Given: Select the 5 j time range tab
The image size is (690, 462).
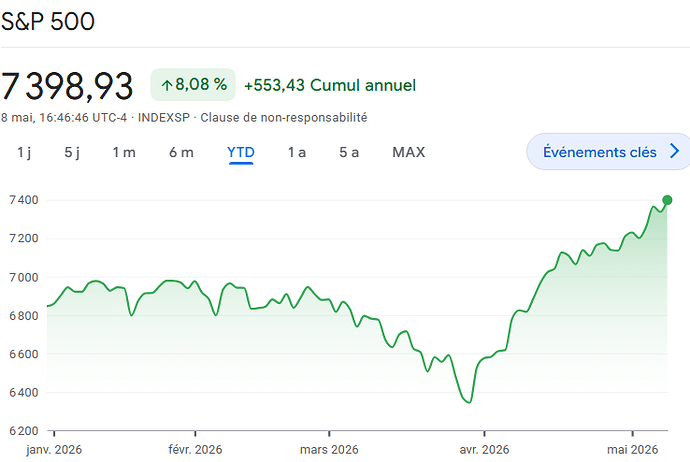Looking at the screenshot, I should (72, 153).
